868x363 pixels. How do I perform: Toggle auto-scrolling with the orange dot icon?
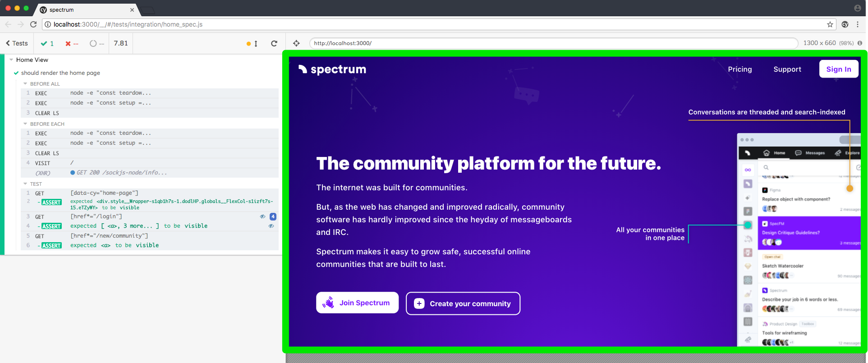pyautogui.click(x=252, y=43)
